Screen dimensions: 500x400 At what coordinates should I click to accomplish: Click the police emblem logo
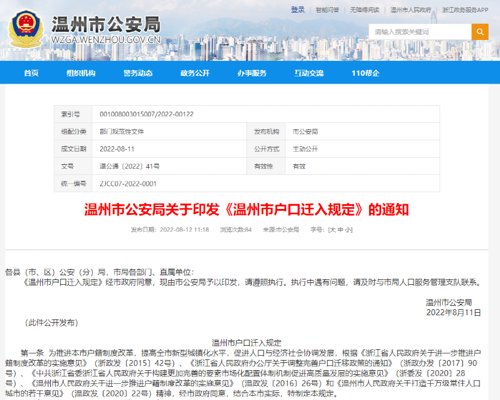tap(26, 29)
